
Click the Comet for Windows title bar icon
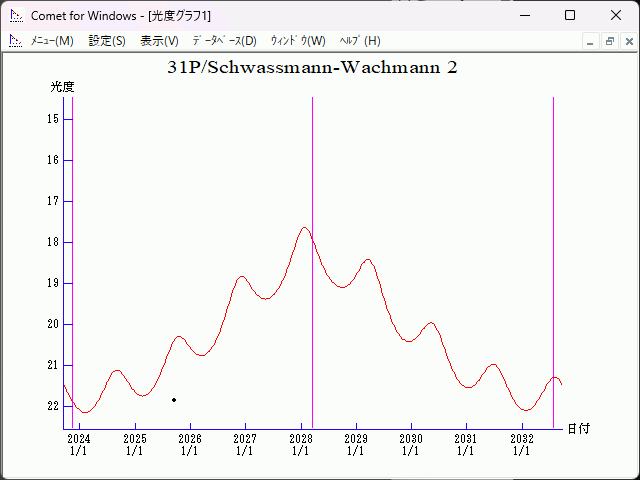coord(15,15)
